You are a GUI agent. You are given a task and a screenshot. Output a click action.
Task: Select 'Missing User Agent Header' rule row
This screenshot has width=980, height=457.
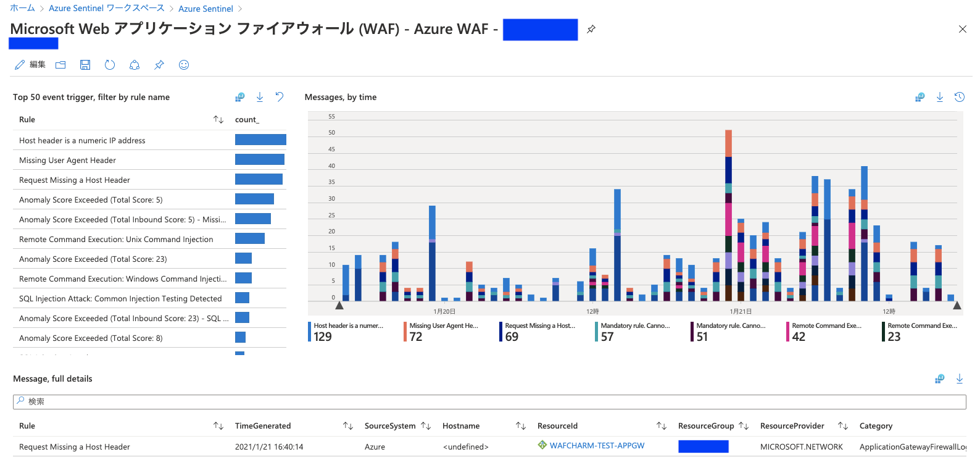149,160
